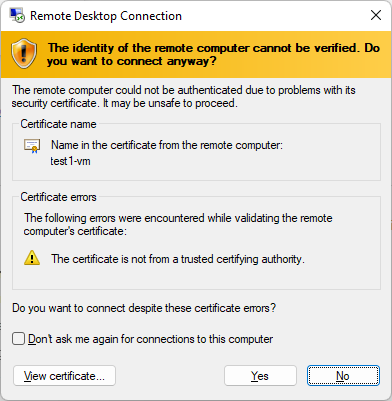Click the security shield warning icon
Viewport: 392px width, 401px height.
pyautogui.click(x=24, y=53)
